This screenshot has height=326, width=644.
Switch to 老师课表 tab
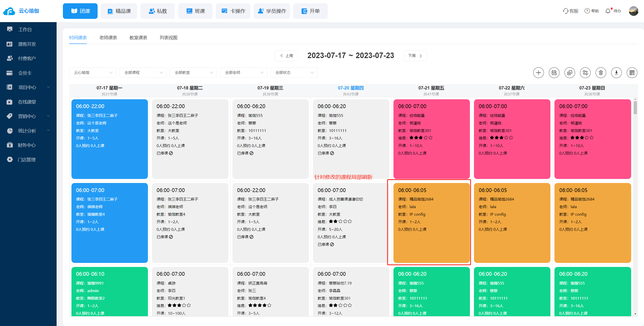tap(108, 38)
